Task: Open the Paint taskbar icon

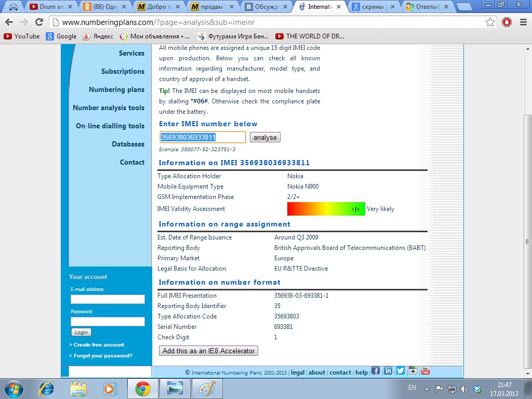Action: coord(207,389)
